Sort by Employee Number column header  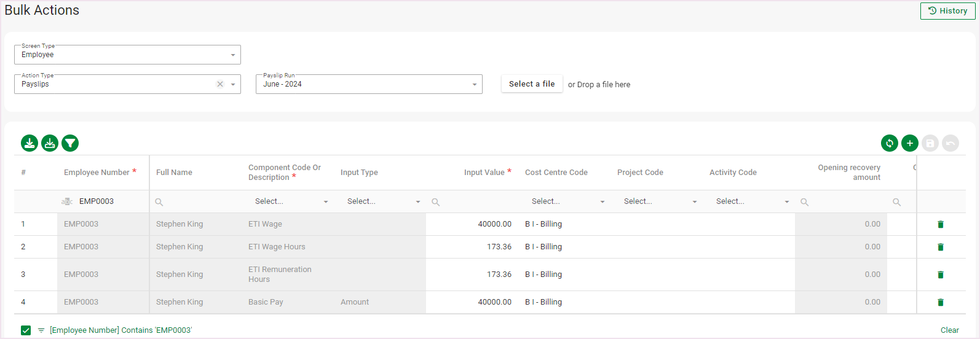[97, 173]
